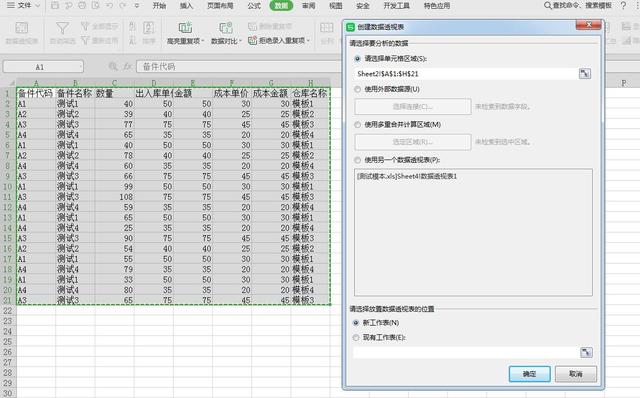The height and width of the screenshot is (398, 640).
Task: Click the undo arrow icon
Action: [x=109, y=6]
